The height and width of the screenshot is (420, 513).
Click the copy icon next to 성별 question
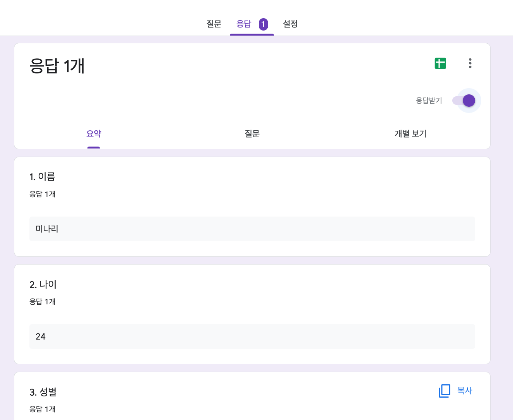tap(444, 391)
